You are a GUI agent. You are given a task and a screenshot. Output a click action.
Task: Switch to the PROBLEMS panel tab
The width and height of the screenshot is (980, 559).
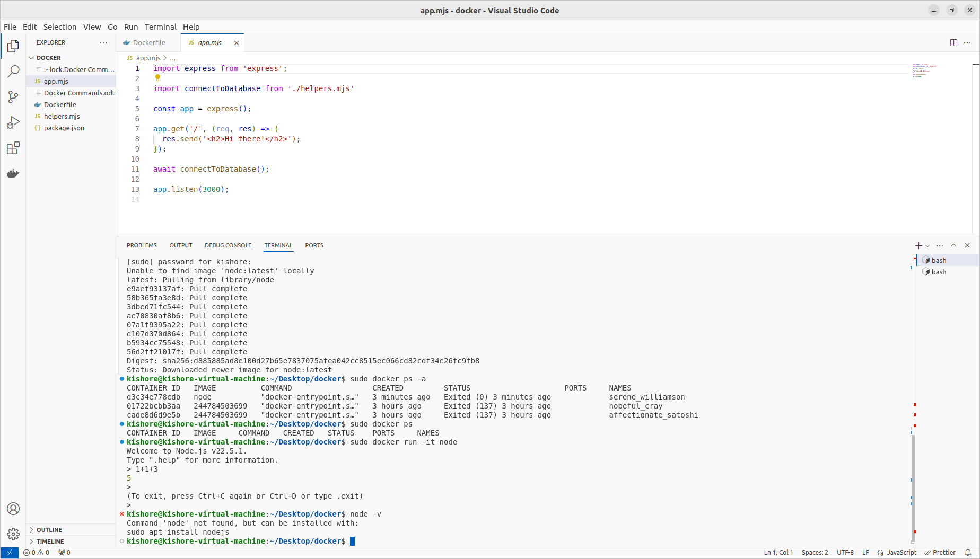coord(142,245)
